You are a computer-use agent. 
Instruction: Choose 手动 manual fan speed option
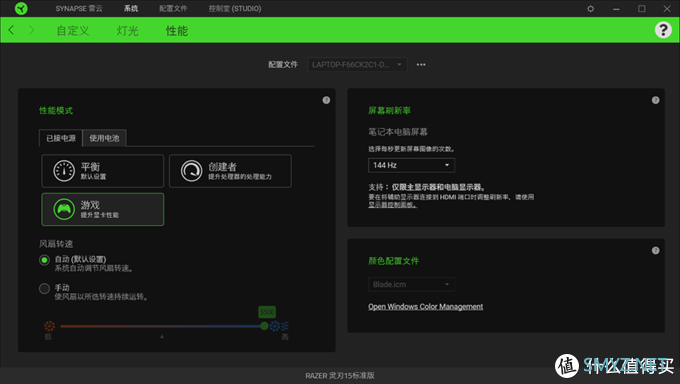coord(44,289)
